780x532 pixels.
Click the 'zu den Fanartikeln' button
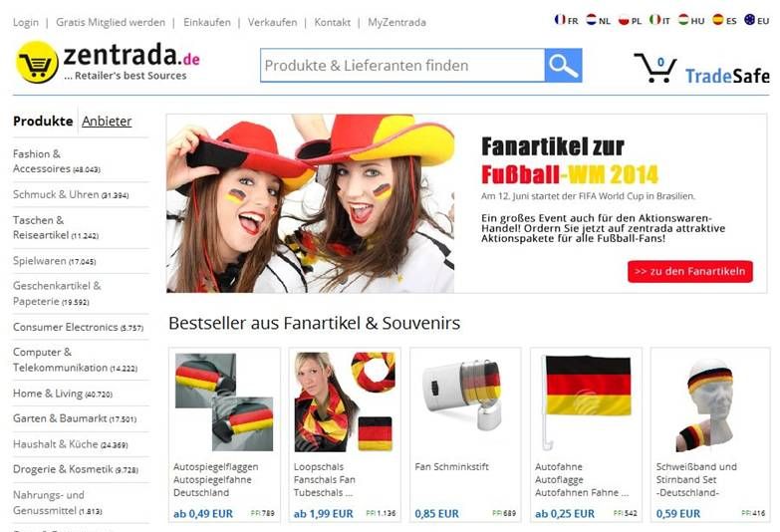pyautogui.click(x=690, y=271)
